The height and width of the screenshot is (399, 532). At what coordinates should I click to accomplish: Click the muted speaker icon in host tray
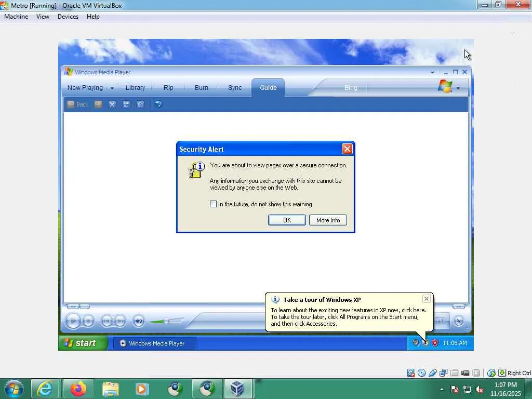480,390
